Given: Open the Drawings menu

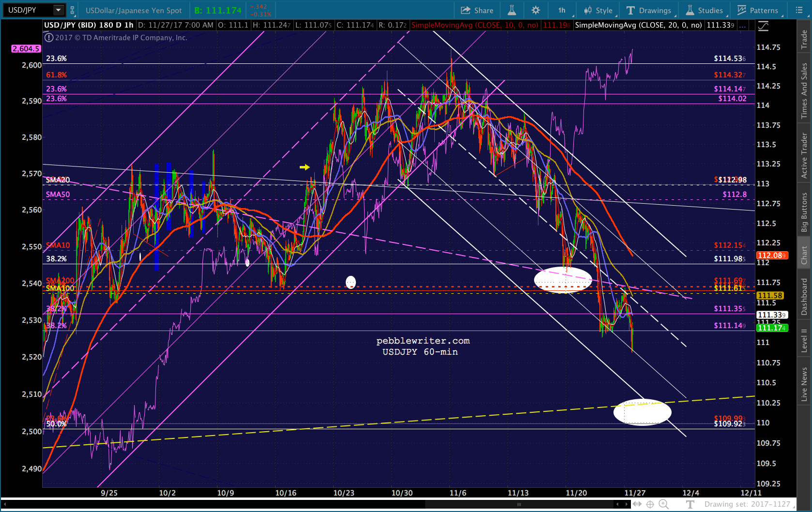Looking at the screenshot, I should click(x=648, y=10).
